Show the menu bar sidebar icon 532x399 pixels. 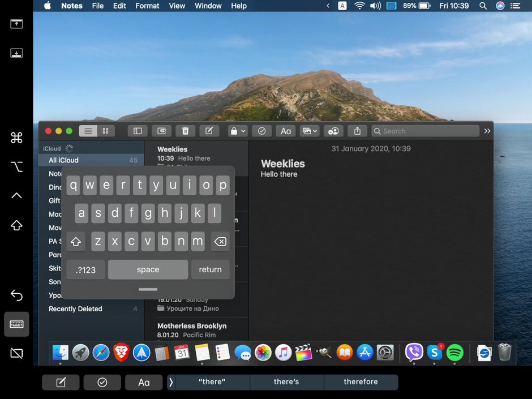coord(16,24)
